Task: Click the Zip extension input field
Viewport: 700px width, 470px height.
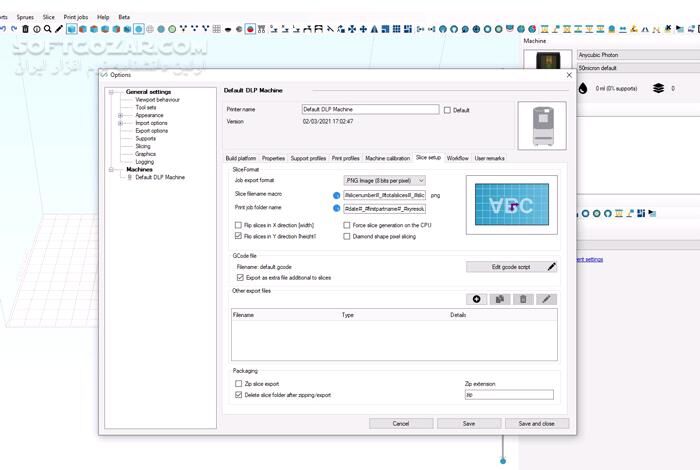Action: point(509,395)
